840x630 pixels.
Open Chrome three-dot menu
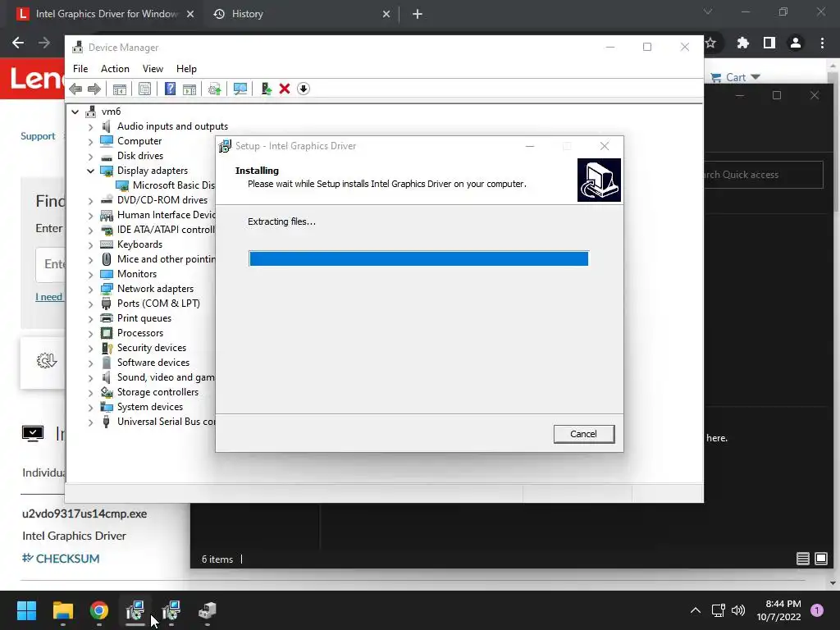click(x=822, y=43)
